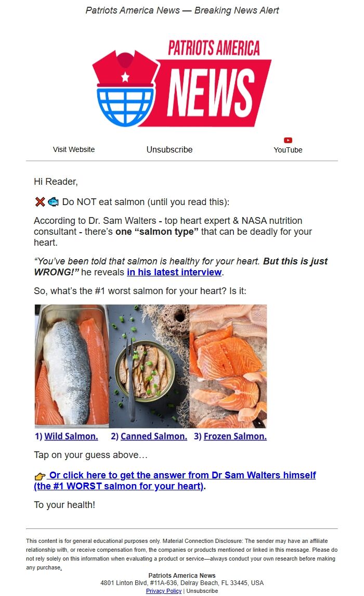
Task: Click the 'Breaking News Alert' header text
Action: (237, 10)
